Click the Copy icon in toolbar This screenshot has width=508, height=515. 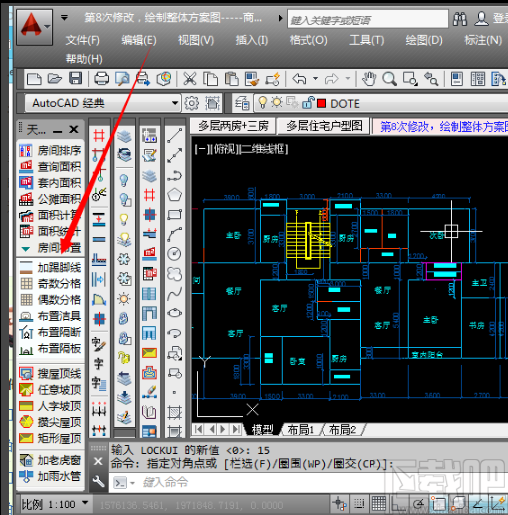pyautogui.click(x=210, y=79)
